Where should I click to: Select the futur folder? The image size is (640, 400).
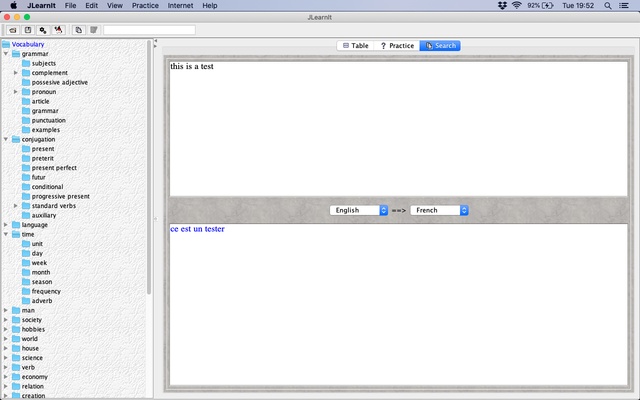click(x=34, y=177)
